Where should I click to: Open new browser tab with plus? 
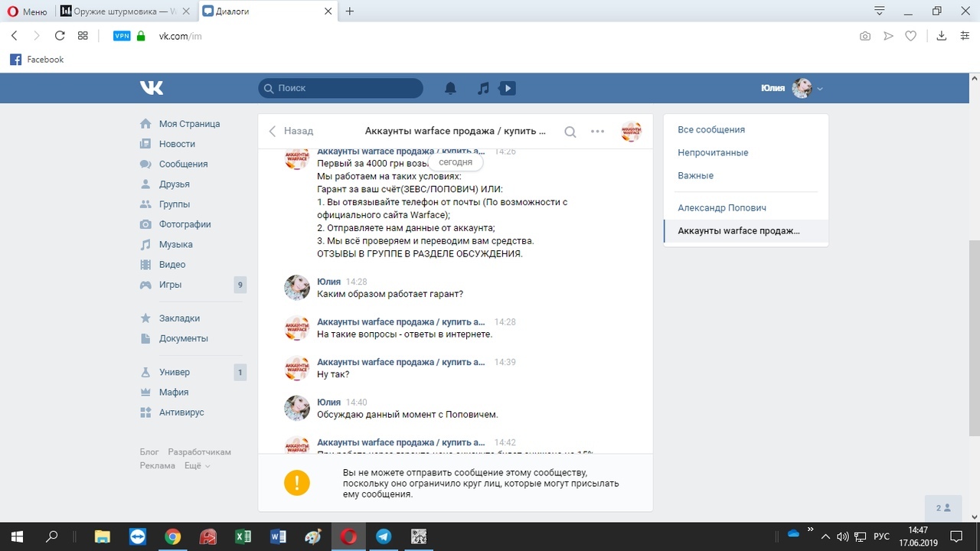coord(350,11)
